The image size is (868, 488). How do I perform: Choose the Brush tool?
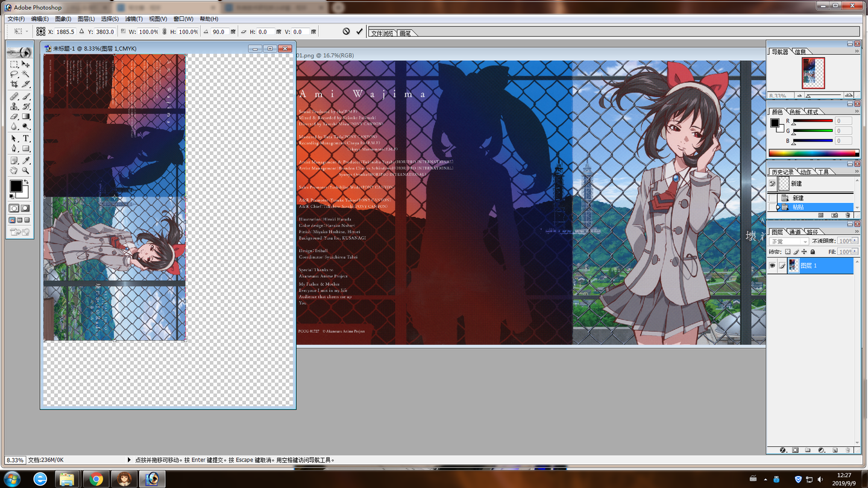click(x=25, y=96)
